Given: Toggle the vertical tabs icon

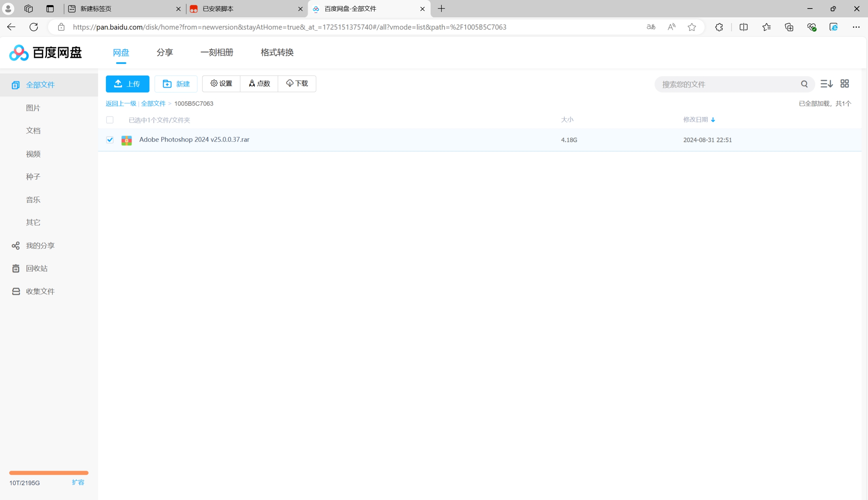Looking at the screenshot, I should pos(50,9).
